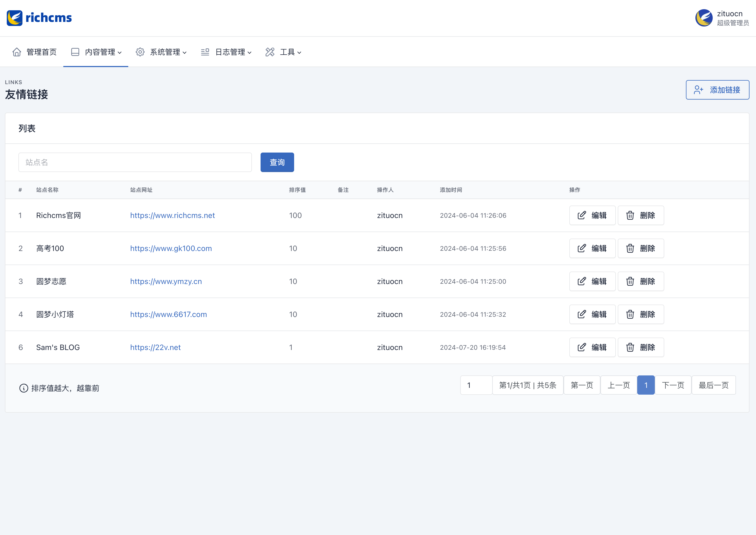Focus the 站点名 search input
This screenshot has height=535, width=756.
point(135,162)
